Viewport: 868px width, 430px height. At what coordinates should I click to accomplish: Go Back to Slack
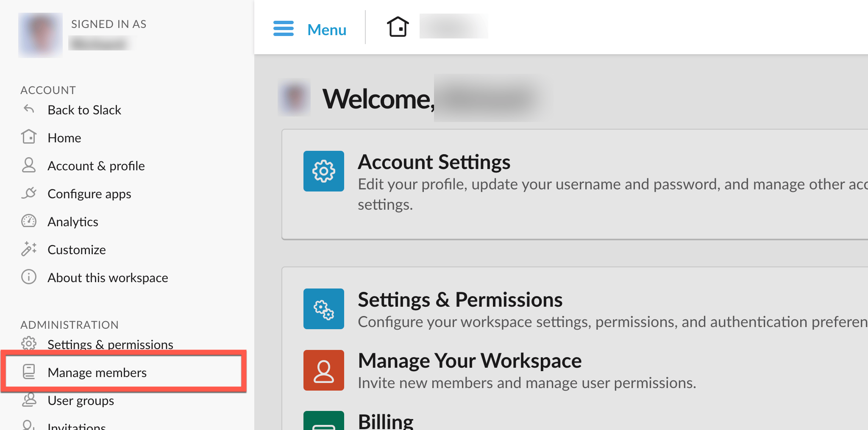point(84,110)
